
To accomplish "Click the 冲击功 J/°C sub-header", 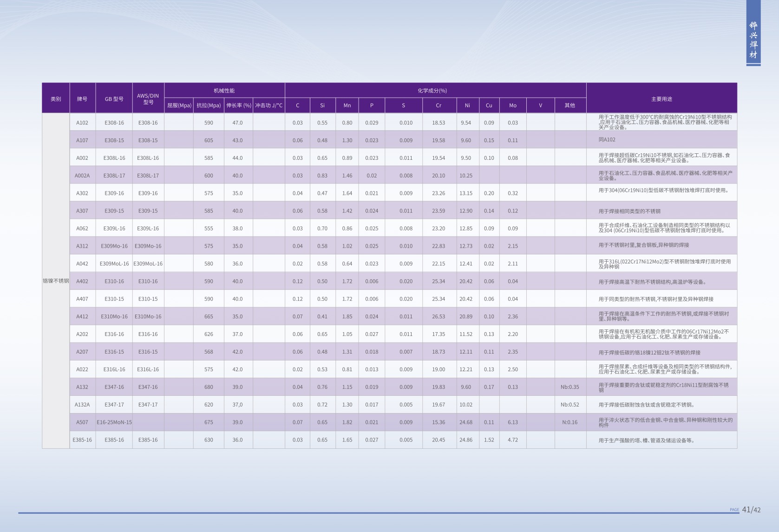I will [268, 105].
